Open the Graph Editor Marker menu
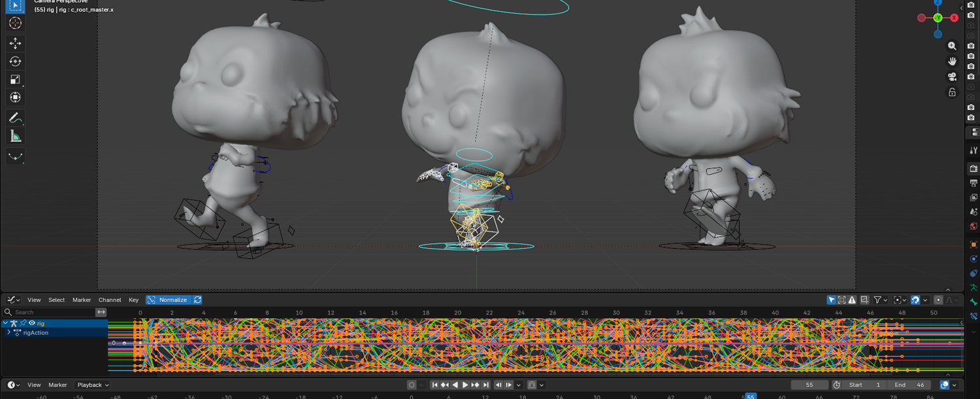Image resolution: width=980 pixels, height=399 pixels. pyautogui.click(x=82, y=300)
